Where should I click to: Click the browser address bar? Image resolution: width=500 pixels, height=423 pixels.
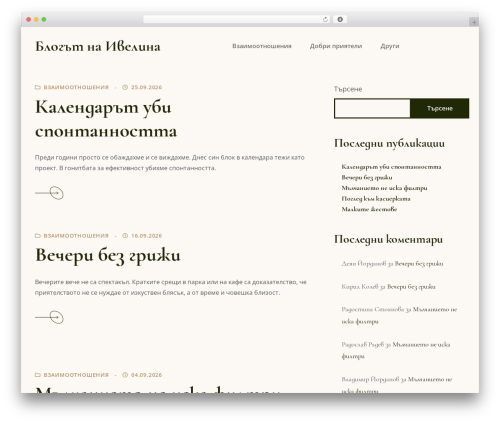pos(236,19)
